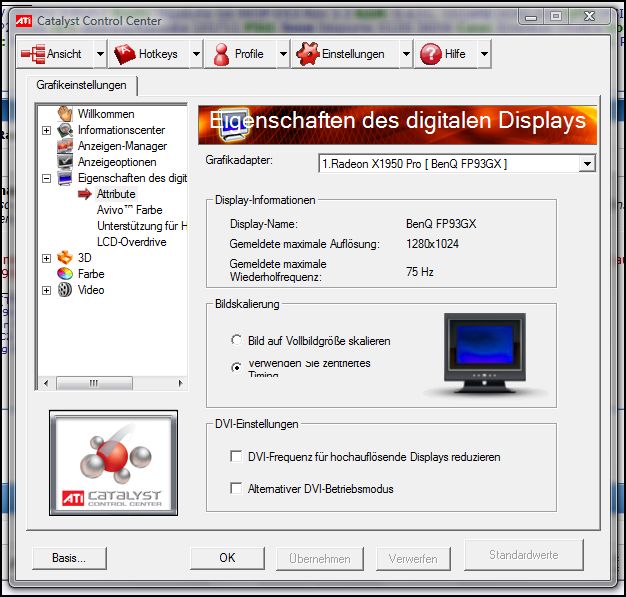The height and width of the screenshot is (597, 626).
Task: Toggle Alternativer DVI-Betriebsmodus checkbox
Action: pos(236,488)
